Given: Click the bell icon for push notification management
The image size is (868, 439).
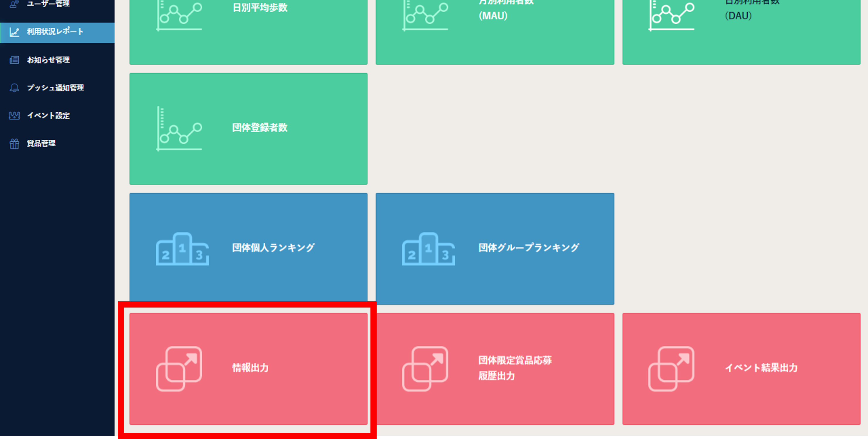Looking at the screenshot, I should coord(14,88).
